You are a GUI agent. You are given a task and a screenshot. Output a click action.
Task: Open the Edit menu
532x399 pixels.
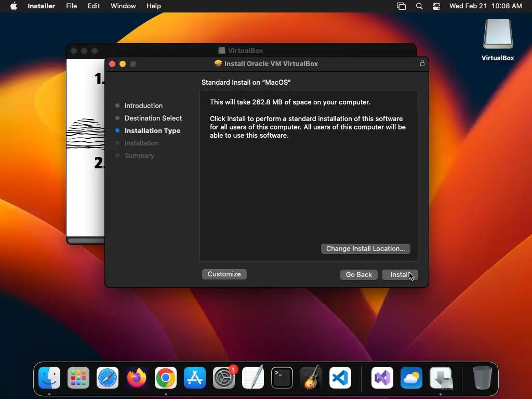coord(94,6)
